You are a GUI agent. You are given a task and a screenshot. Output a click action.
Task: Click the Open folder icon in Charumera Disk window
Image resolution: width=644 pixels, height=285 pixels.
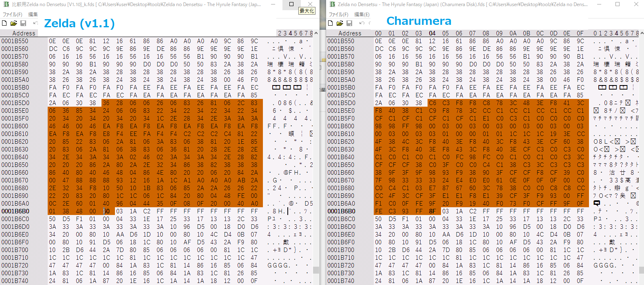340,23
